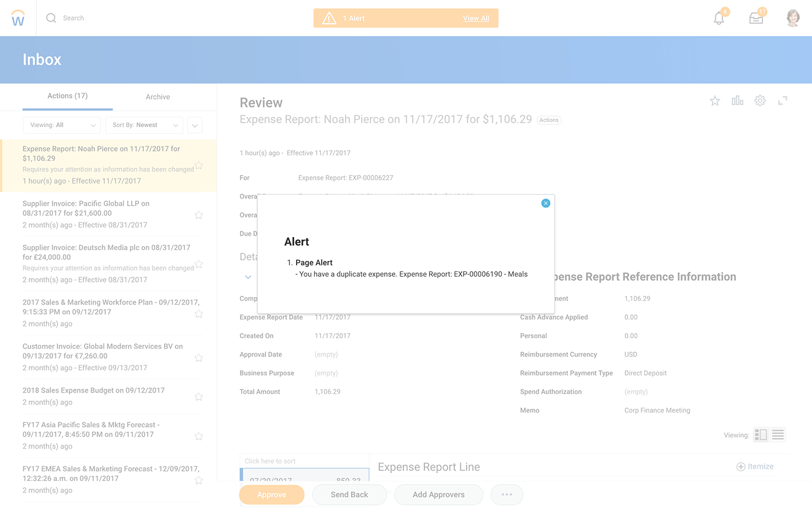
Task: Open the notifications bell icon
Action: pos(719,18)
